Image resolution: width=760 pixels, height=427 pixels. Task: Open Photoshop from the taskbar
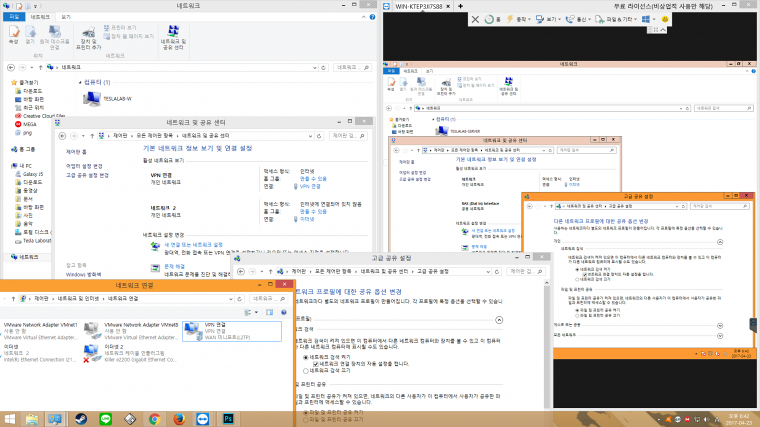228,419
